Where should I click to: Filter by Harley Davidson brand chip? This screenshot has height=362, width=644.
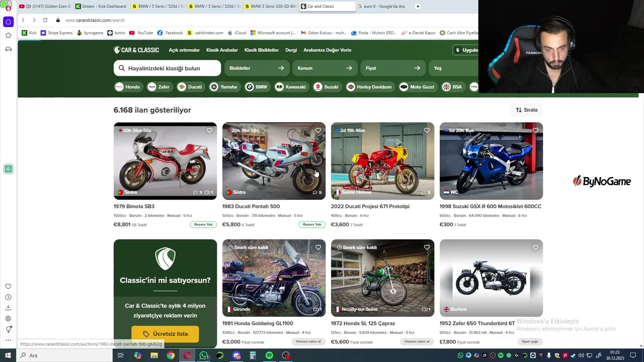pyautogui.click(x=369, y=87)
